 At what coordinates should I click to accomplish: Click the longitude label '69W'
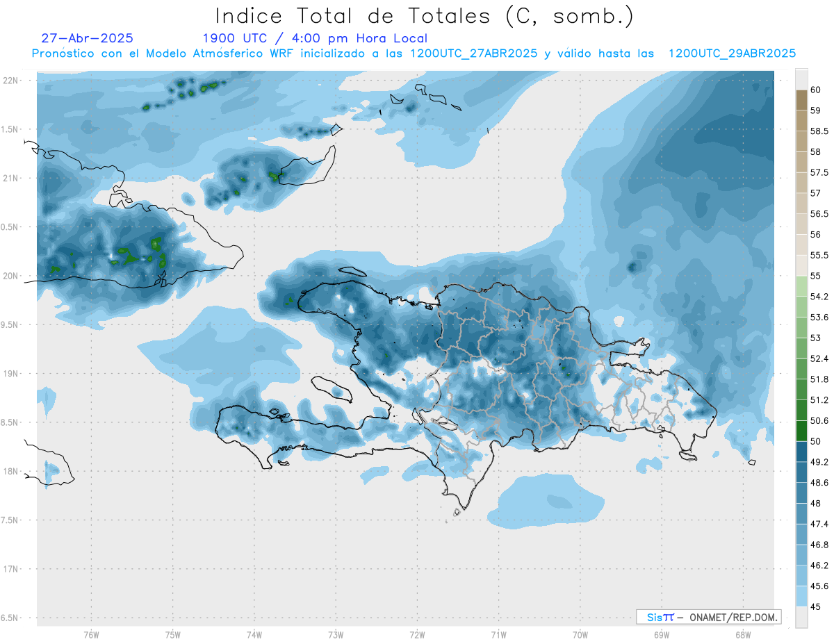point(662,634)
